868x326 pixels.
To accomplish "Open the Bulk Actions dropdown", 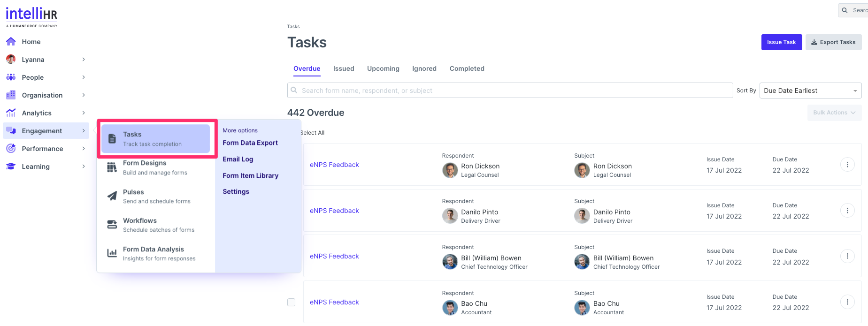I will point(834,113).
